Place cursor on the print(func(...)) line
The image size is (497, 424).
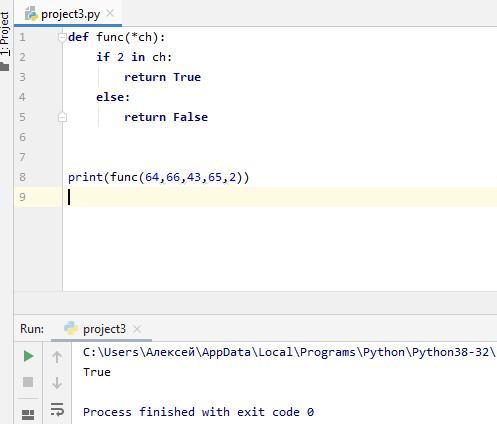[159, 177]
